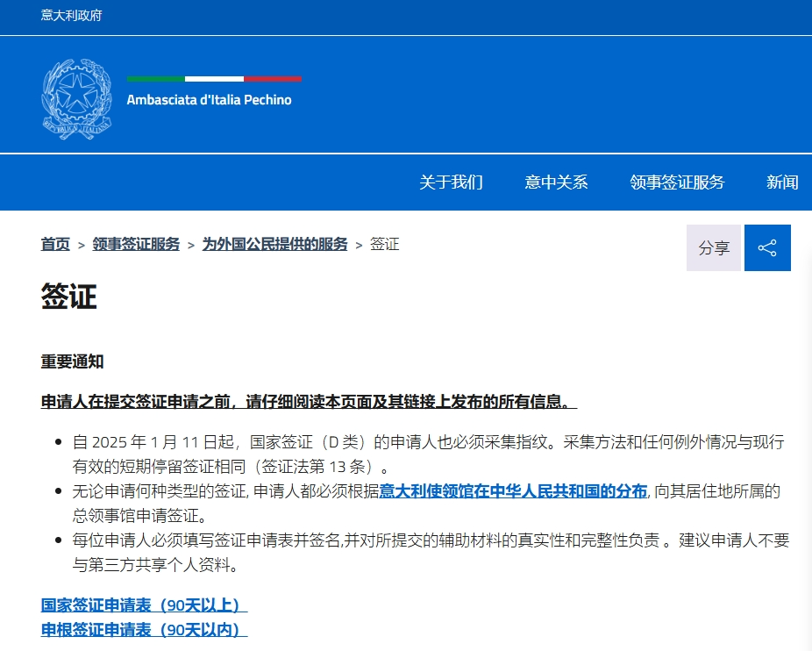Click the large 签证 page heading
Viewport: 812px width, 651px height.
click(x=68, y=297)
